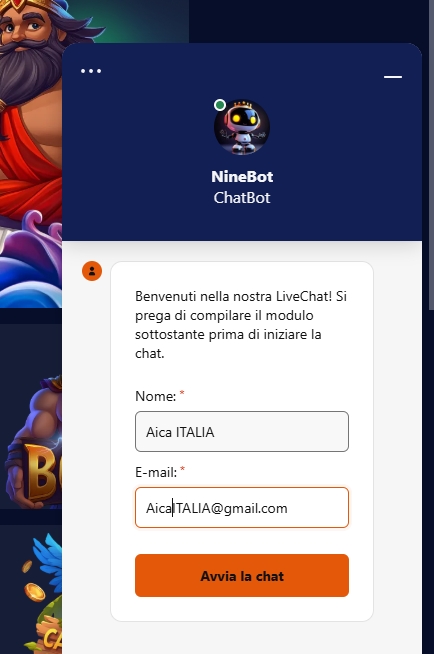Screen dimensions: 434x654
Task: Click the ChatBot subtitle text
Action: tap(242, 198)
